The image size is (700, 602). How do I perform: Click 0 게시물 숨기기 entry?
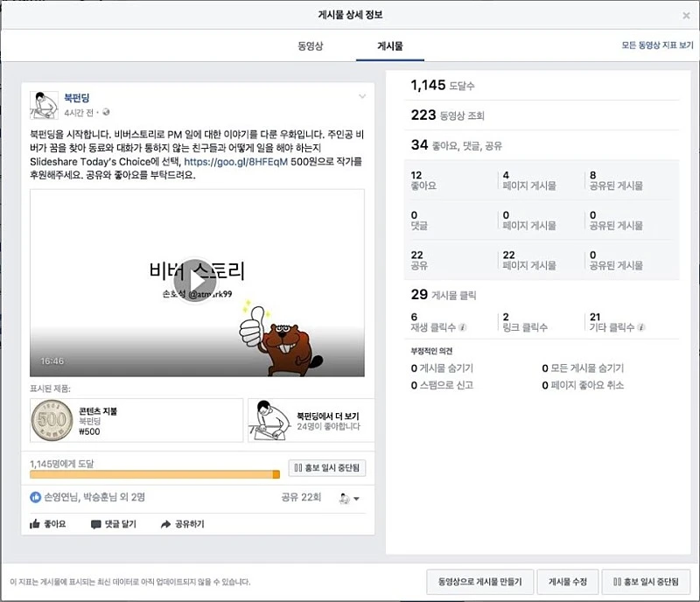(x=442, y=368)
